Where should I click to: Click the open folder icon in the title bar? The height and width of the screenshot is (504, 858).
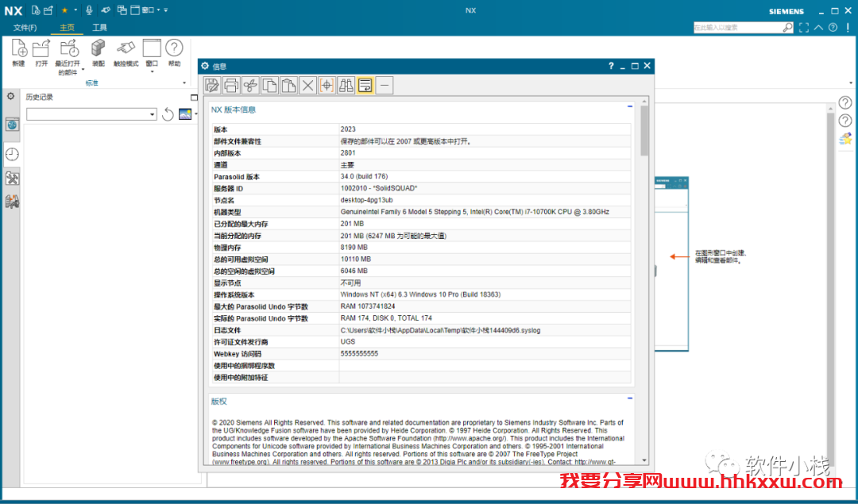coord(48,10)
